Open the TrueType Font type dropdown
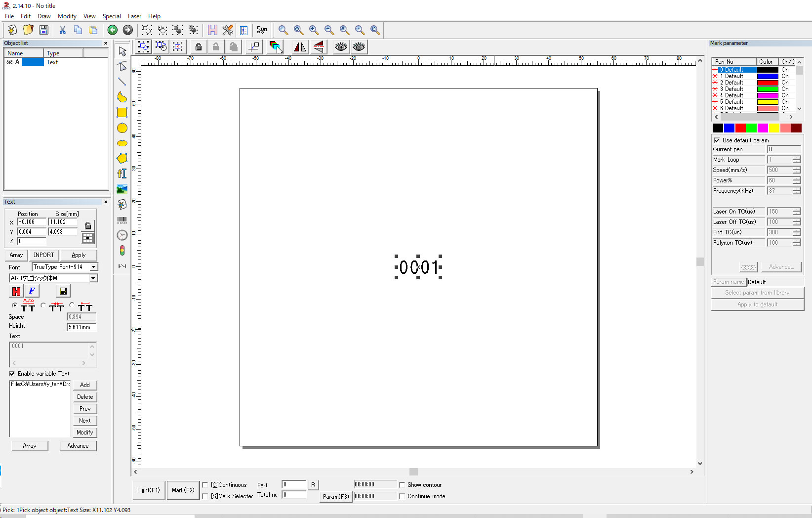This screenshot has height=518, width=812. [x=93, y=267]
